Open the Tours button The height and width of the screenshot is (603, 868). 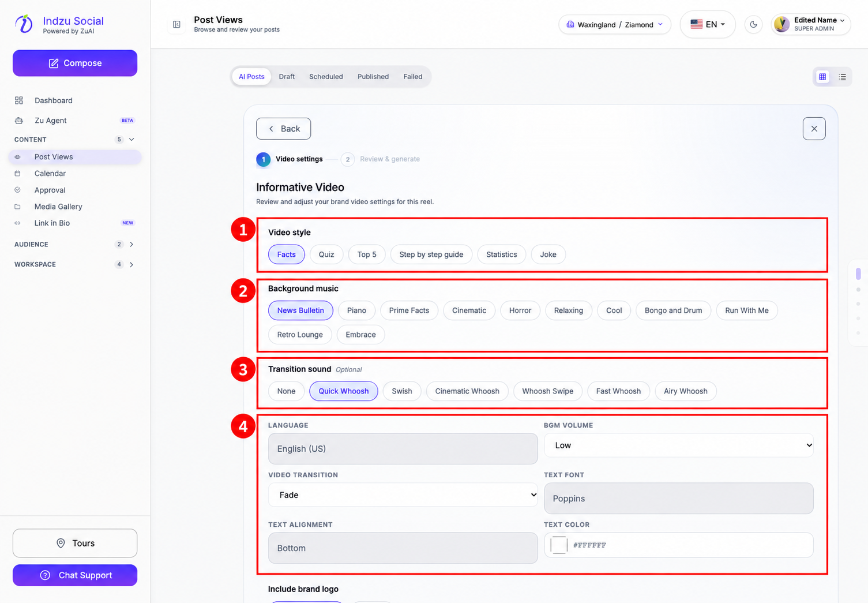click(x=75, y=543)
